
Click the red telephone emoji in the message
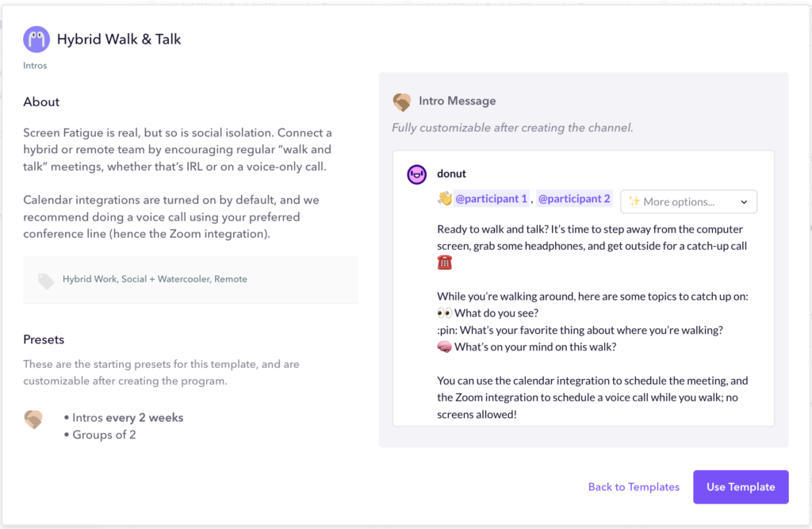(x=444, y=262)
